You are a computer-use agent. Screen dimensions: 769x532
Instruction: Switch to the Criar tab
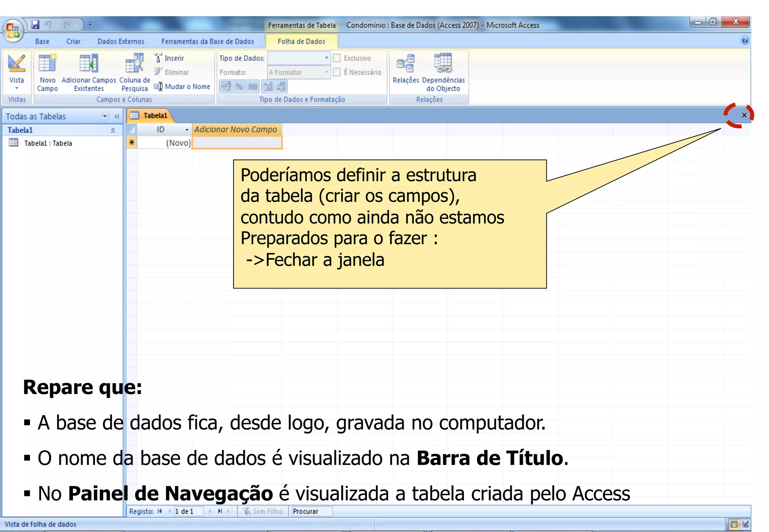[x=74, y=41]
